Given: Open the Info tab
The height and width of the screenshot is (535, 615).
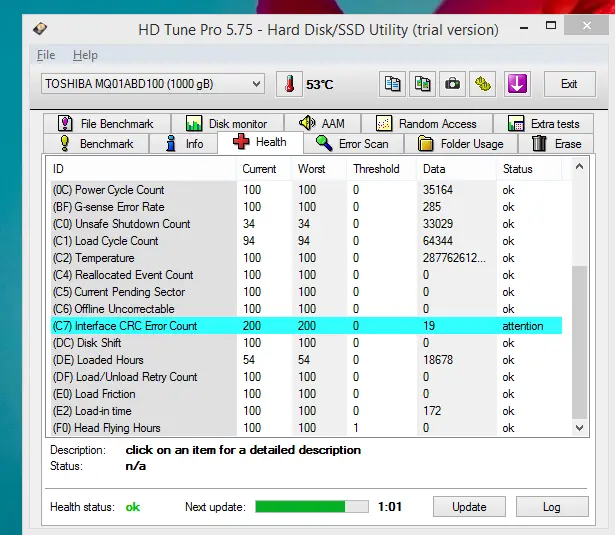Looking at the screenshot, I should click(x=184, y=144).
